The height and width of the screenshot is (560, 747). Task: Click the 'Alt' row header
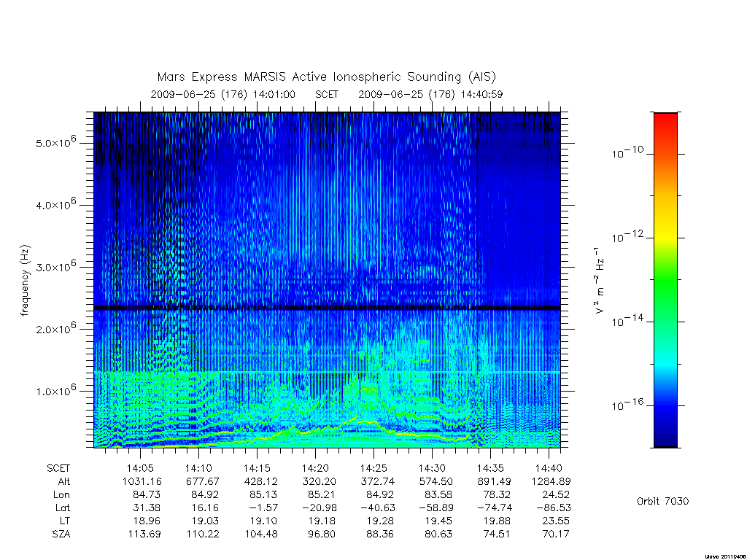click(64, 481)
